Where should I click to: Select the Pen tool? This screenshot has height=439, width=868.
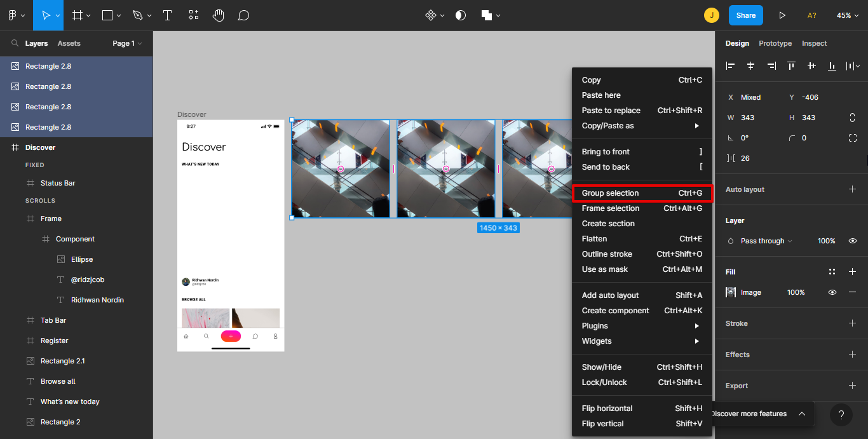[x=138, y=15]
